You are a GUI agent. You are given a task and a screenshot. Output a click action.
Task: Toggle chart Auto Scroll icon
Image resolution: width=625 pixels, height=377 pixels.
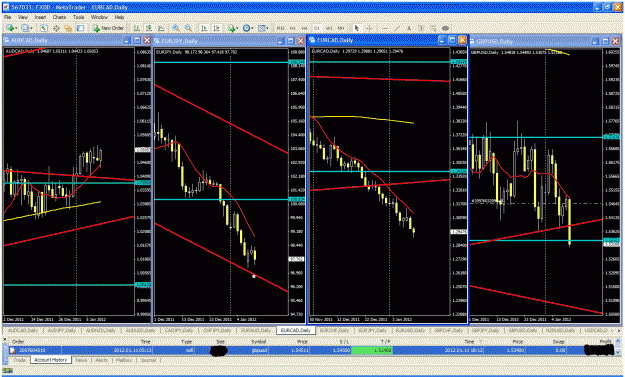pyautogui.click(x=204, y=28)
